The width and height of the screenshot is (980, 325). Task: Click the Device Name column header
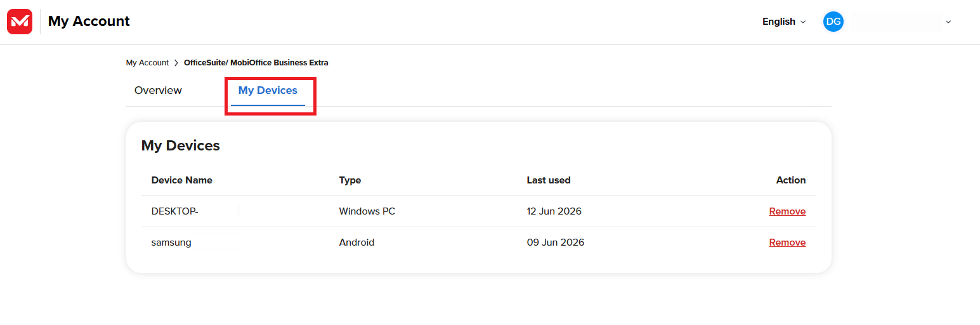coord(182,180)
